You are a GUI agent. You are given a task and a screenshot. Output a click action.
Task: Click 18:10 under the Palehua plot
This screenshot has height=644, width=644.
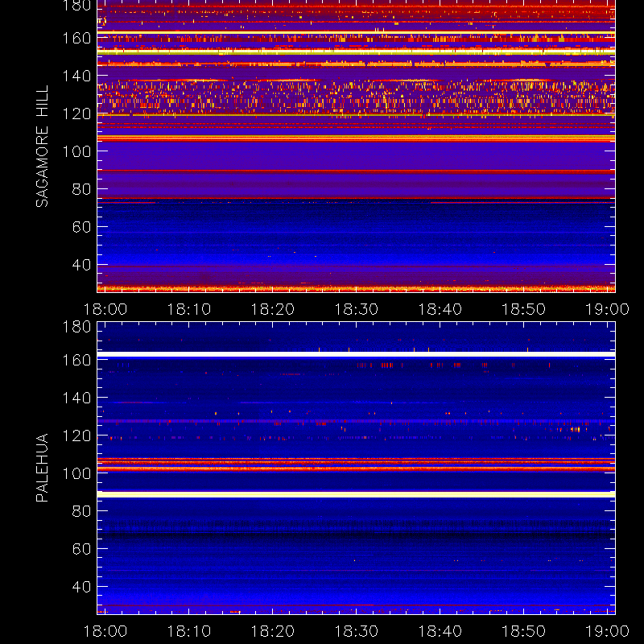188,631
